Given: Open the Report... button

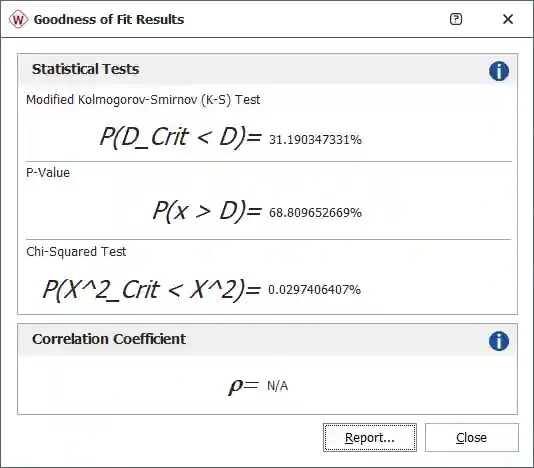Looking at the screenshot, I should [370, 438].
